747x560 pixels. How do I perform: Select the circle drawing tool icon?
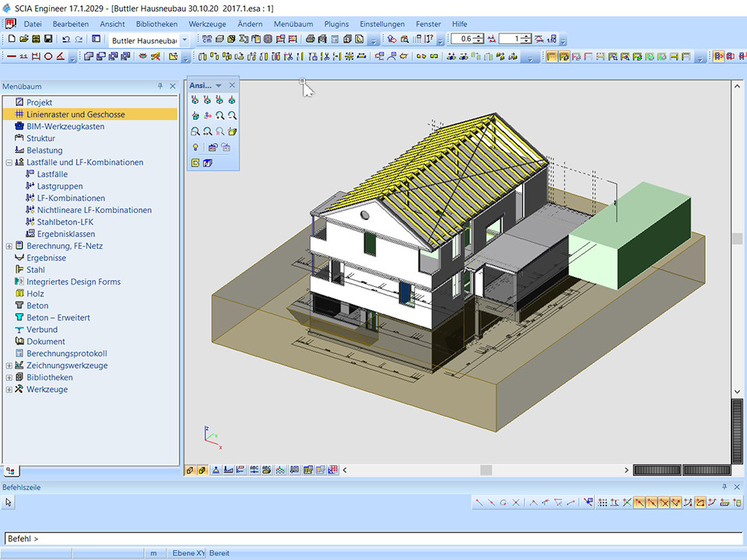48,56
